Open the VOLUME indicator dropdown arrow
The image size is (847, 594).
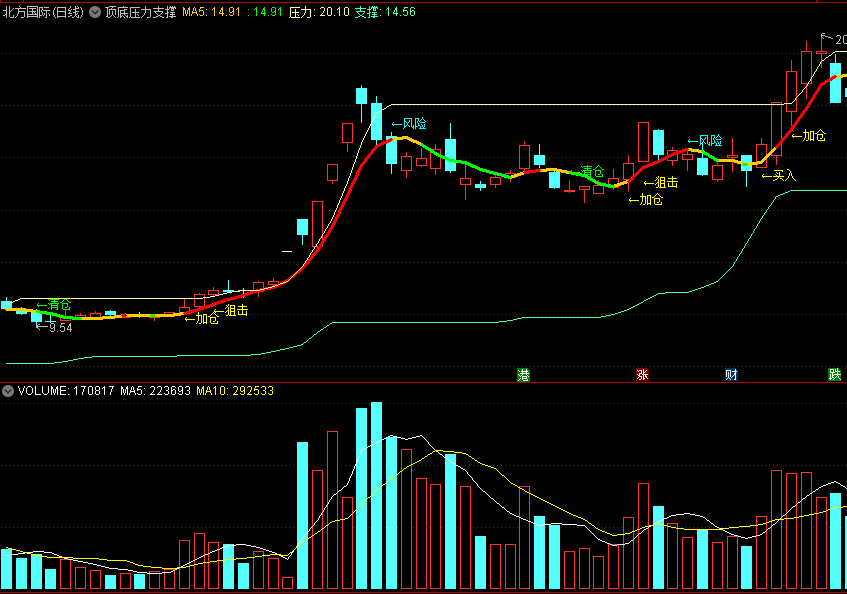tap(8, 390)
